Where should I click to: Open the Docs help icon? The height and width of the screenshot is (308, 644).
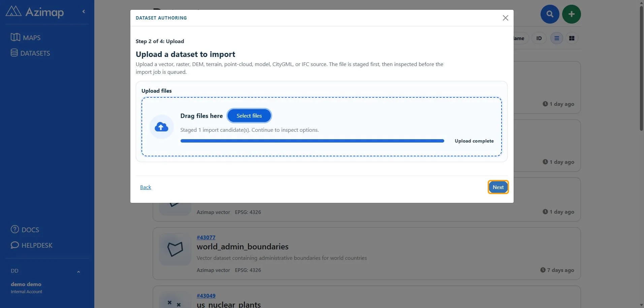coord(15,229)
